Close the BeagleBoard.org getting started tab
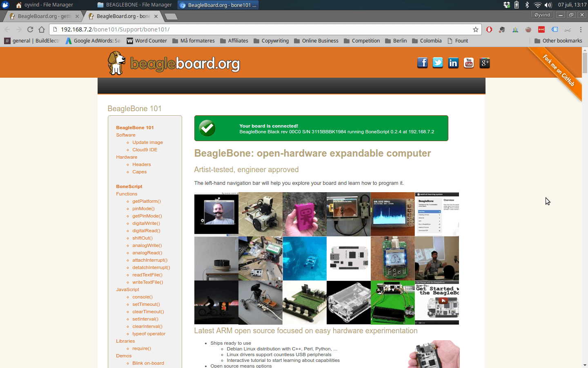Viewport: 588px width, 368px height. click(77, 16)
